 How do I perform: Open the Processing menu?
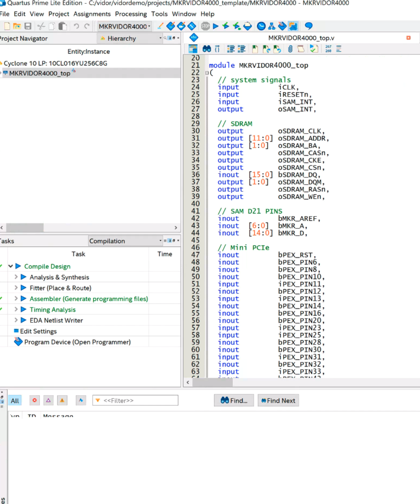tap(131, 14)
